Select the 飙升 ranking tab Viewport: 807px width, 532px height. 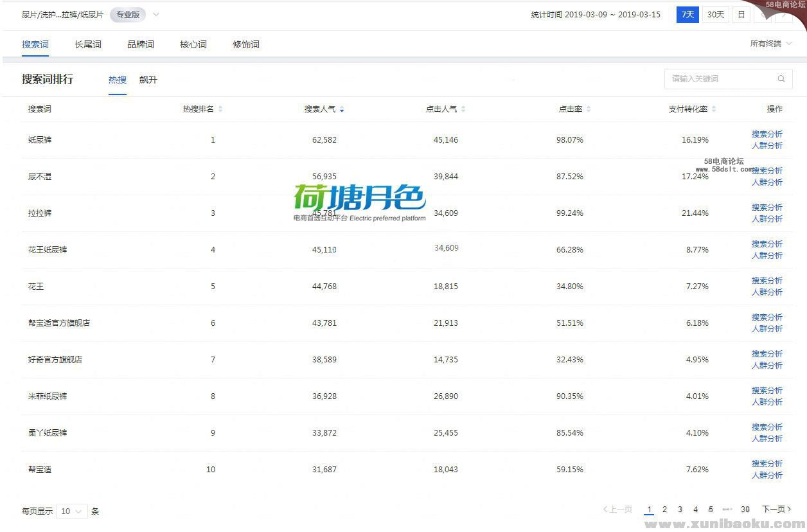tap(148, 80)
